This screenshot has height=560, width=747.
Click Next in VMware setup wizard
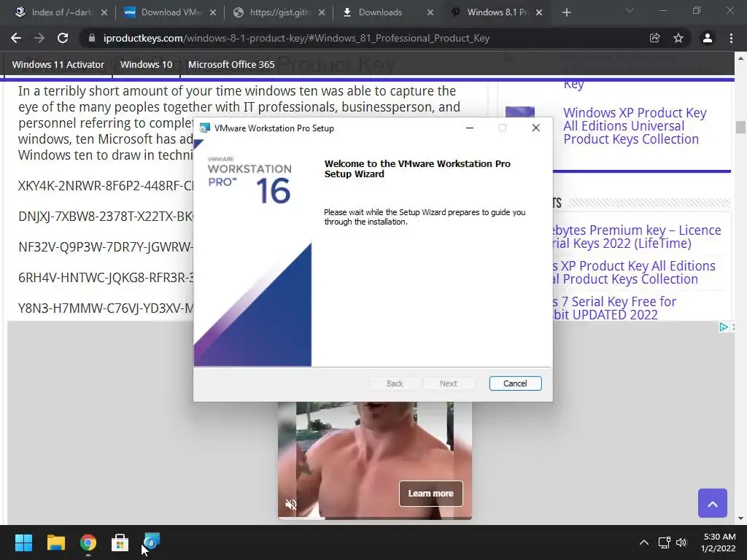pos(449,384)
